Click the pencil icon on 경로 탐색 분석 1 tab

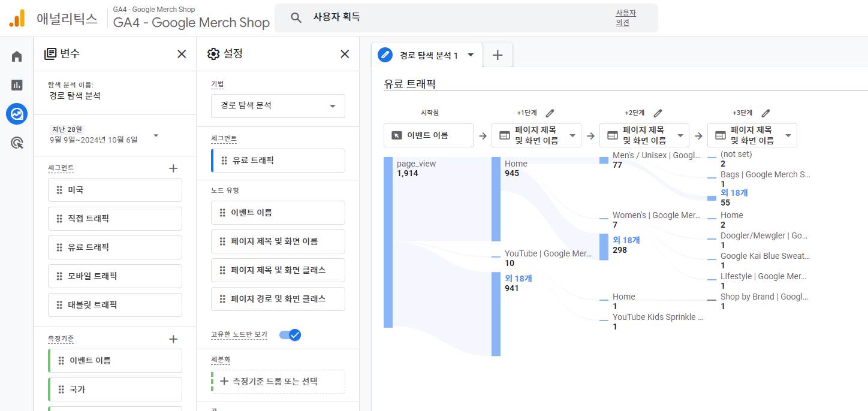(385, 55)
